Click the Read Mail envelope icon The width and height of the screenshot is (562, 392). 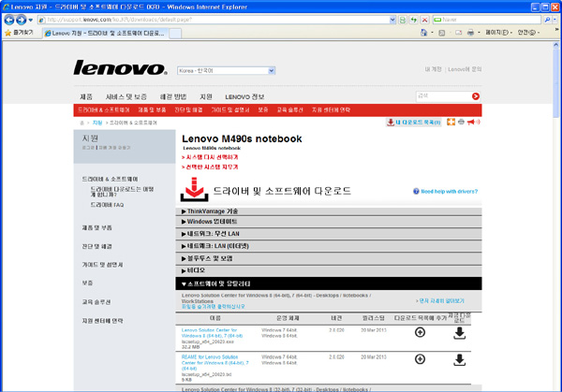click(458, 33)
